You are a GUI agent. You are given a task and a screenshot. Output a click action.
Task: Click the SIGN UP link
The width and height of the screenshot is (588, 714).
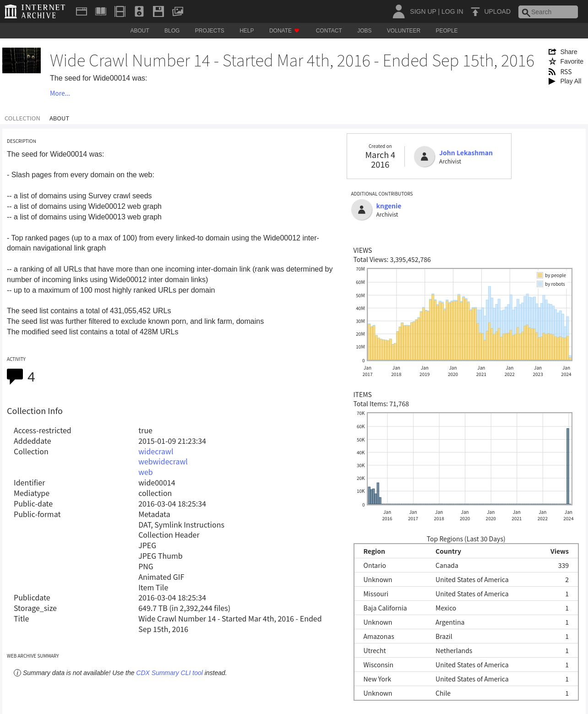[x=423, y=11]
